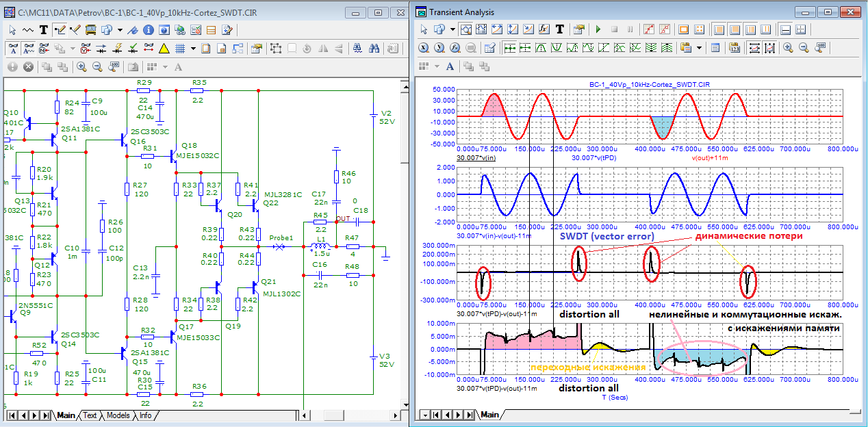The image size is (868, 427).
Task: Open dropdown next to clipboard icon in analysis
Action: 699,48
